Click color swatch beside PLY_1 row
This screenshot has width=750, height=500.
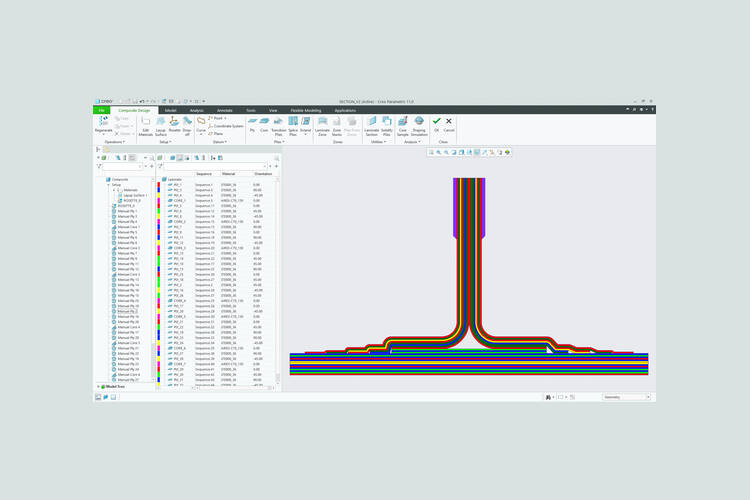pyautogui.click(x=158, y=184)
